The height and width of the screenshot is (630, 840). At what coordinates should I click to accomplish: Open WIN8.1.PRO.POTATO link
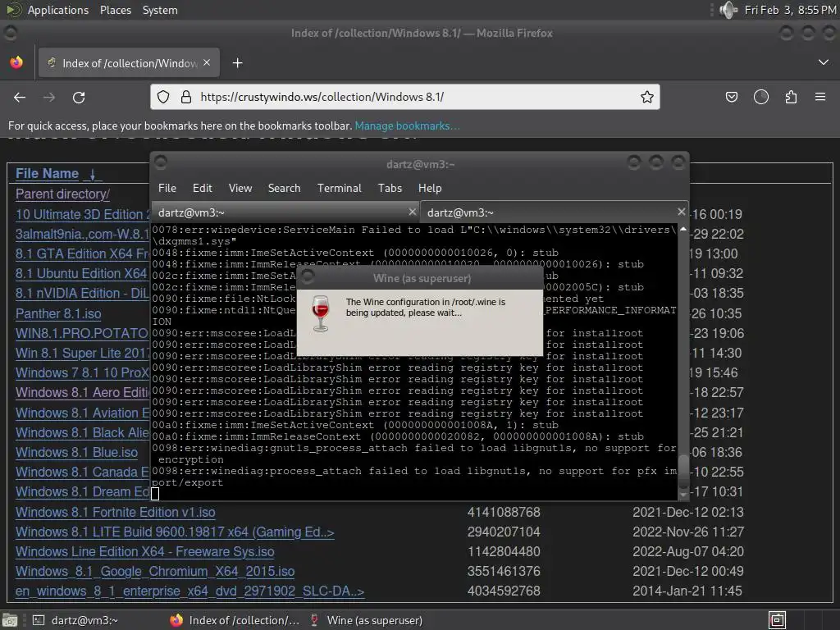[82, 333]
